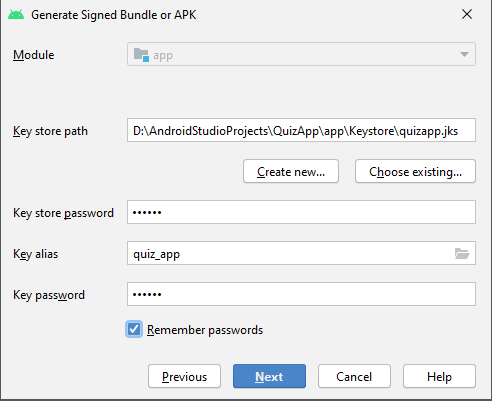
Task: Click the Key store path label
Action: (50, 131)
